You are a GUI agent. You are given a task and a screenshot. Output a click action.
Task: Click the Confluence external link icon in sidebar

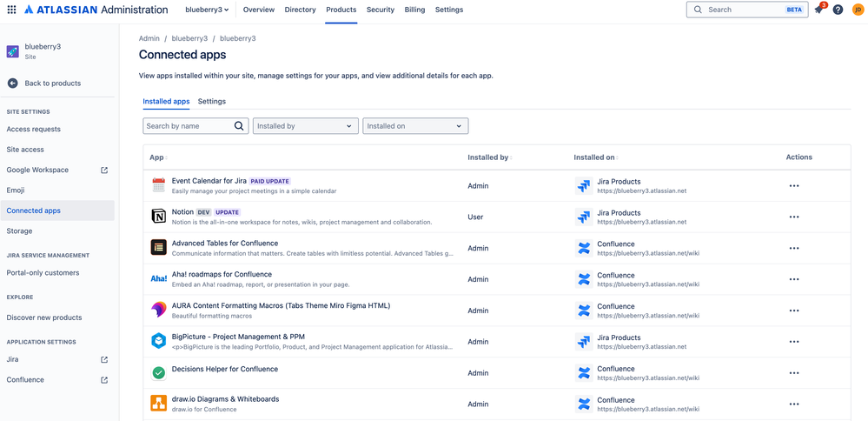tap(104, 380)
